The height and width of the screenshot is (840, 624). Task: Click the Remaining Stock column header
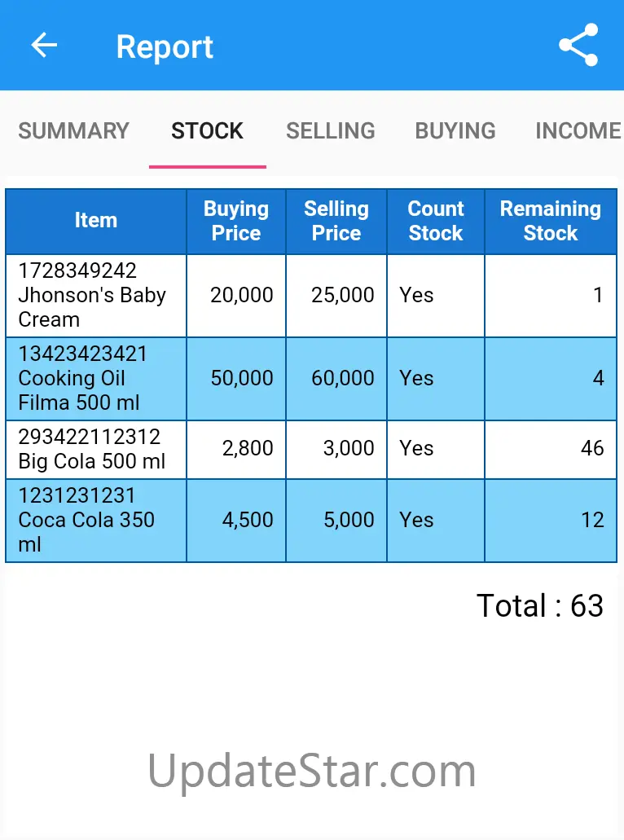click(551, 221)
